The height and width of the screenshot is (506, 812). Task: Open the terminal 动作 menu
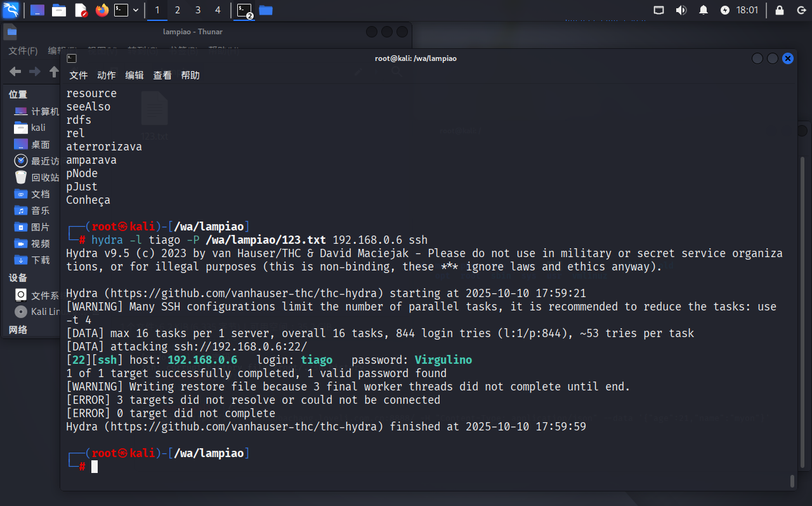[x=107, y=75]
